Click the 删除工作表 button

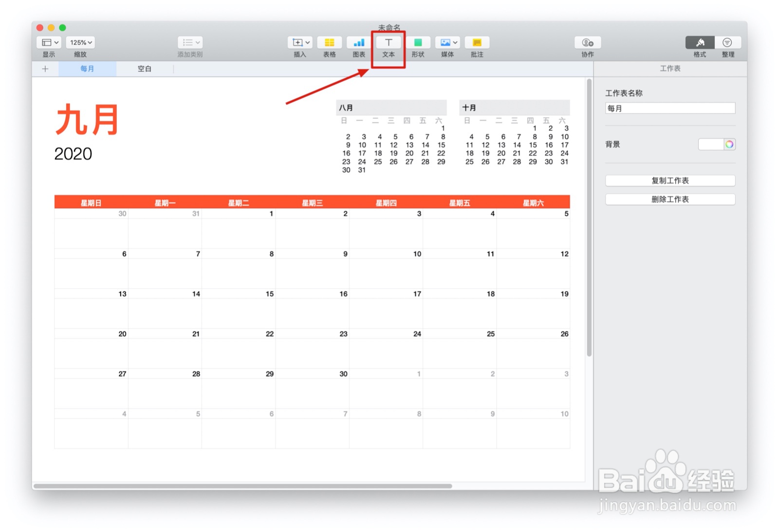click(x=670, y=199)
